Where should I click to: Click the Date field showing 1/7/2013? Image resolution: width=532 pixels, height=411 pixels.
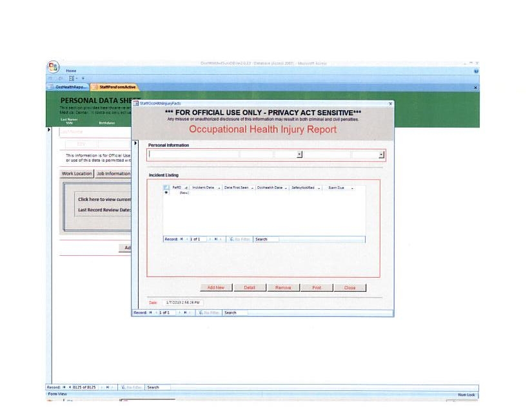(x=182, y=303)
